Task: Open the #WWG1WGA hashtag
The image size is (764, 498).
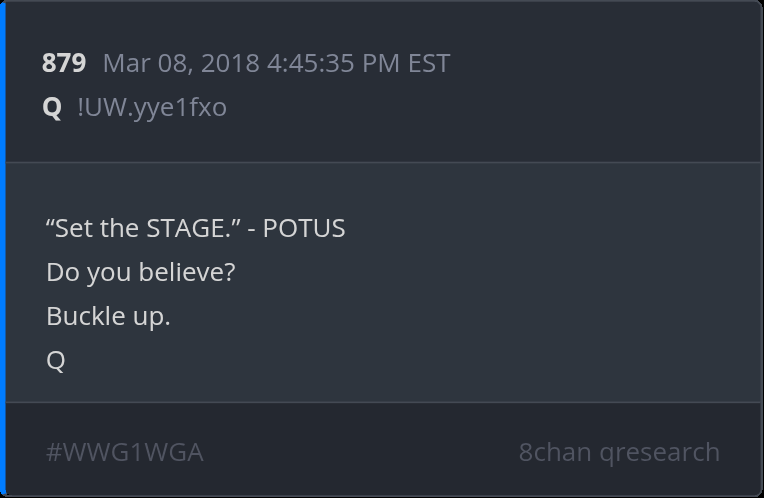Action: (125, 452)
